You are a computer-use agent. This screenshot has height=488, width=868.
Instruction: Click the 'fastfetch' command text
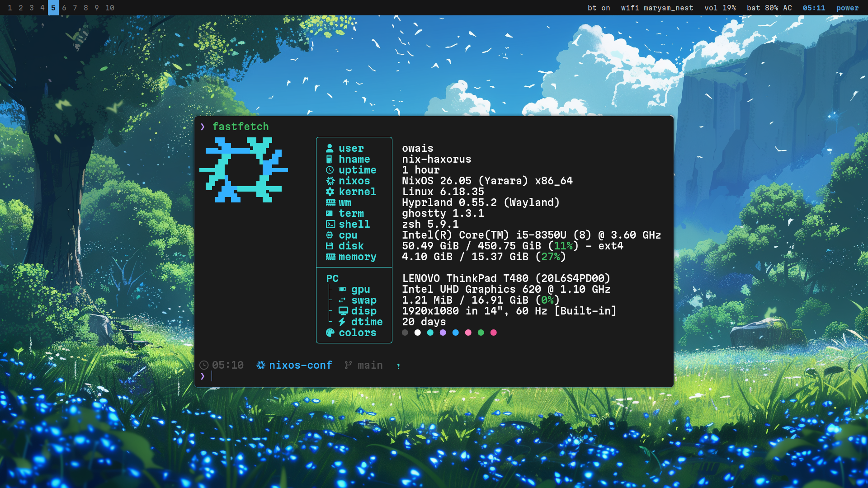tap(241, 127)
